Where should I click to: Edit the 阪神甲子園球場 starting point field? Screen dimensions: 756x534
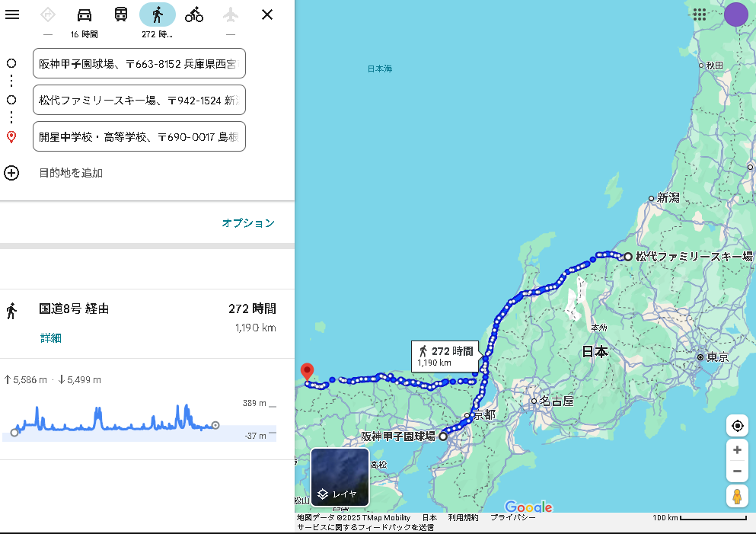[139, 63]
